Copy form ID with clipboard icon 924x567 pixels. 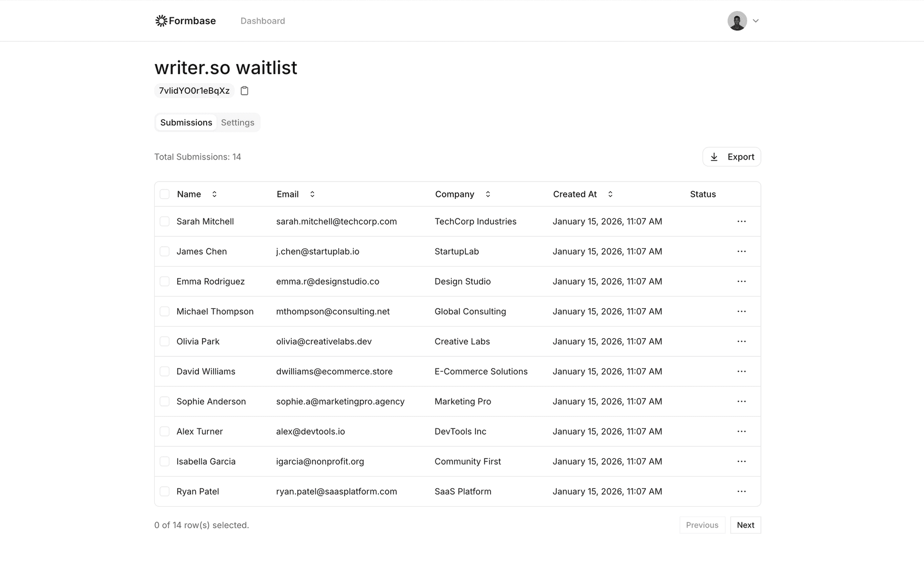tap(245, 91)
